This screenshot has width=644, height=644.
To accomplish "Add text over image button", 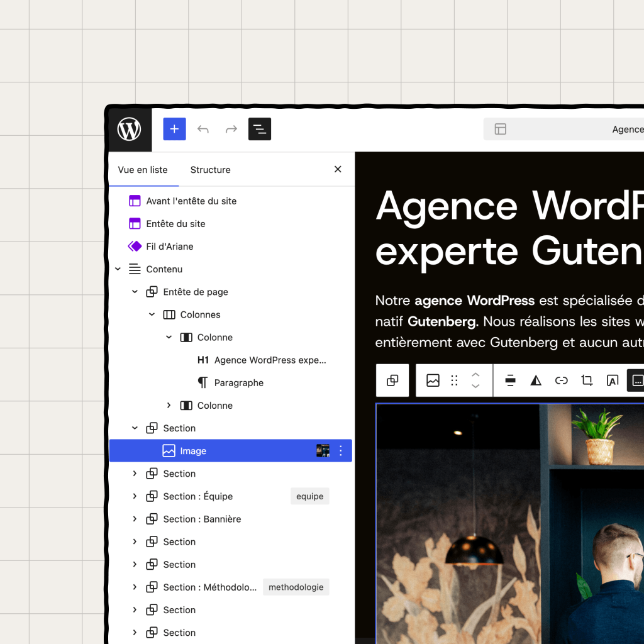I will tap(613, 380).
